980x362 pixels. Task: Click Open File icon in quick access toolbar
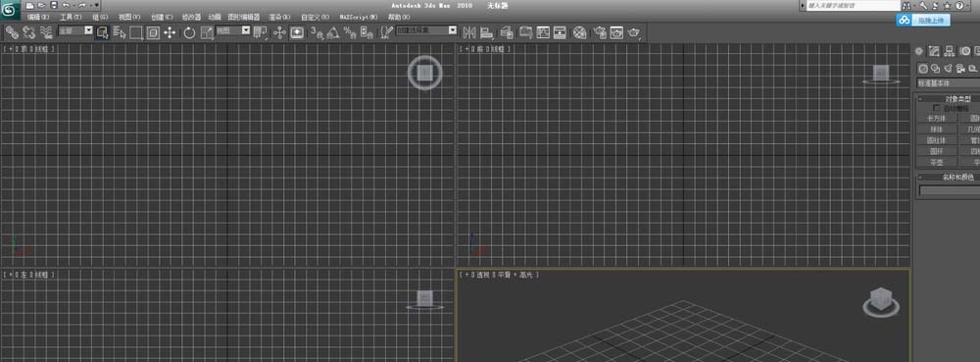(41, 5)
